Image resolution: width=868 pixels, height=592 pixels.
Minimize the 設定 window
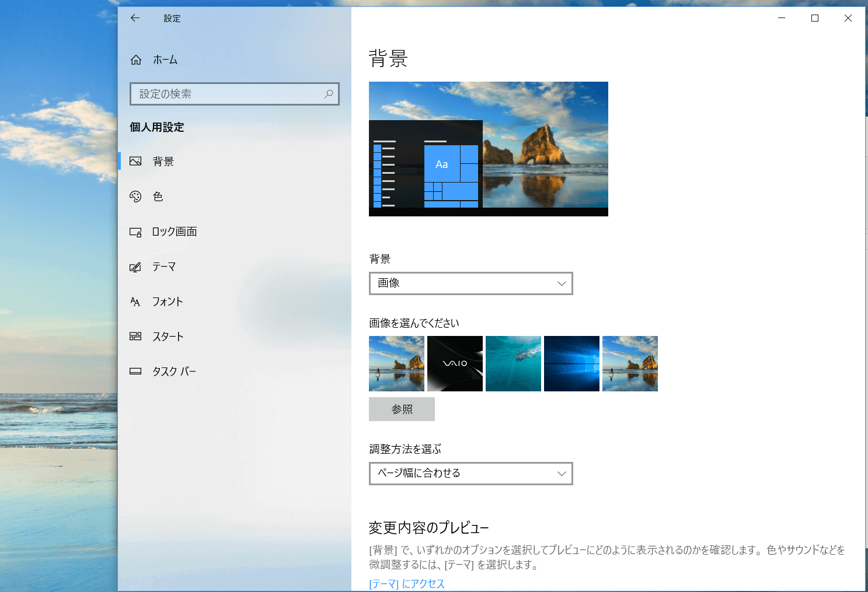[782, 18]
